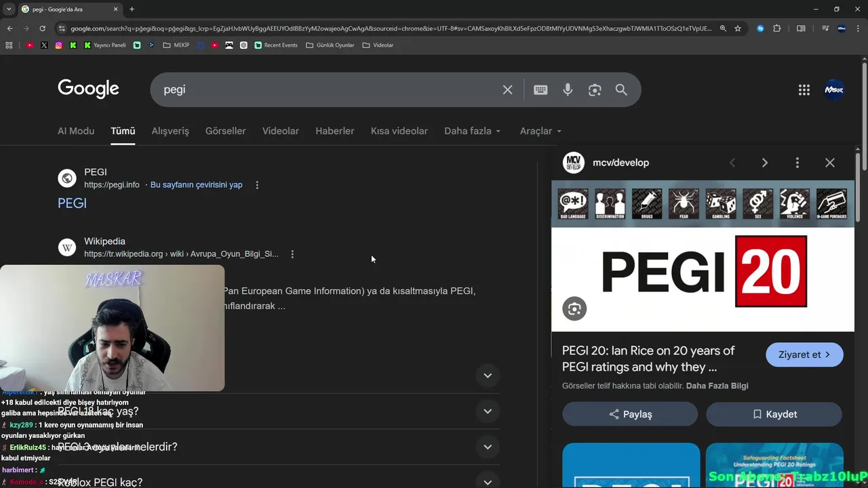The width and height of the screenshot is (868, 488).
Task: Clear the search box with the X icon
Action: (507, 89)
